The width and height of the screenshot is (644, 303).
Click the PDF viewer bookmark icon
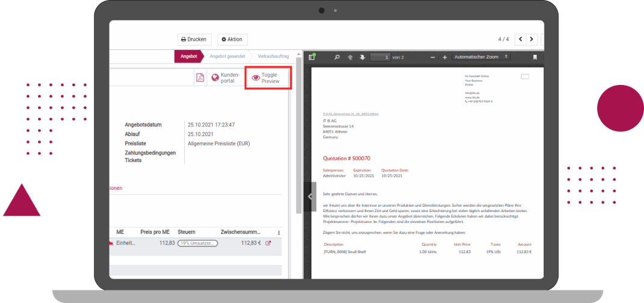534,57
